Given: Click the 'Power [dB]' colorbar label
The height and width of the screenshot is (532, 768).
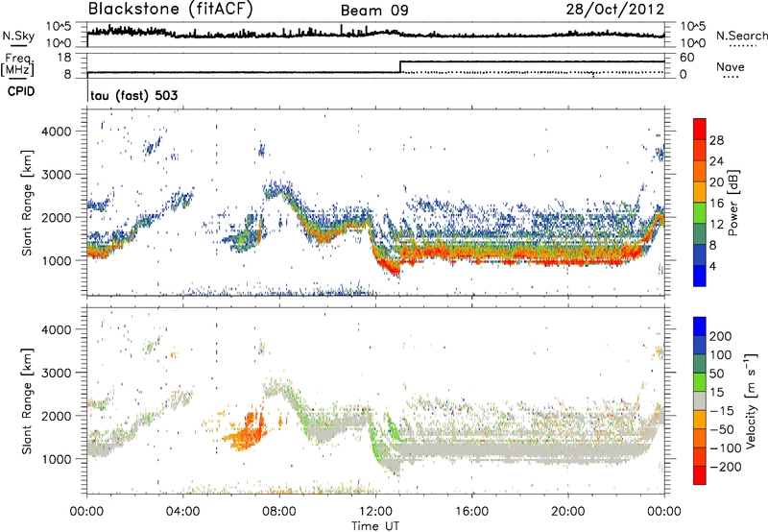Looking at the screenshot, I should (732, 203).
